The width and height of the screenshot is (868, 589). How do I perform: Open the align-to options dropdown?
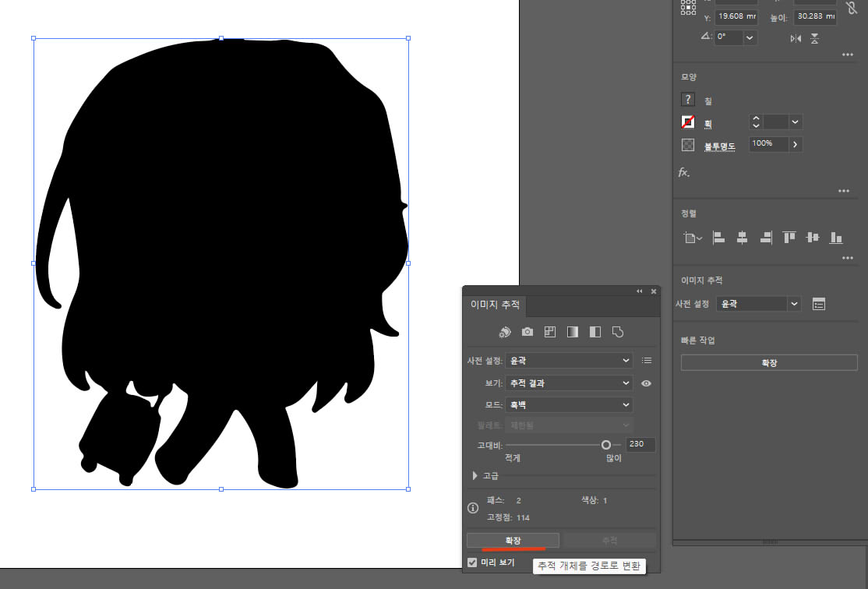(x=693, y=238)
